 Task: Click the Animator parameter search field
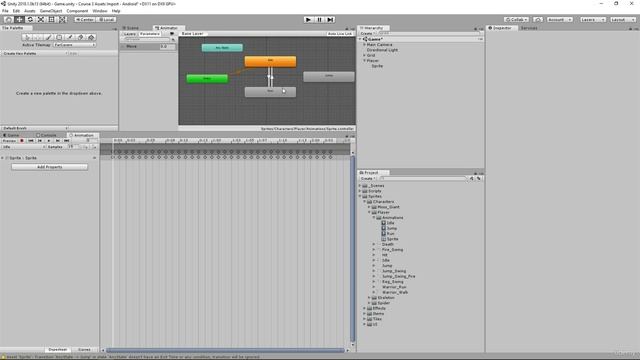click(x=146, y=40)
